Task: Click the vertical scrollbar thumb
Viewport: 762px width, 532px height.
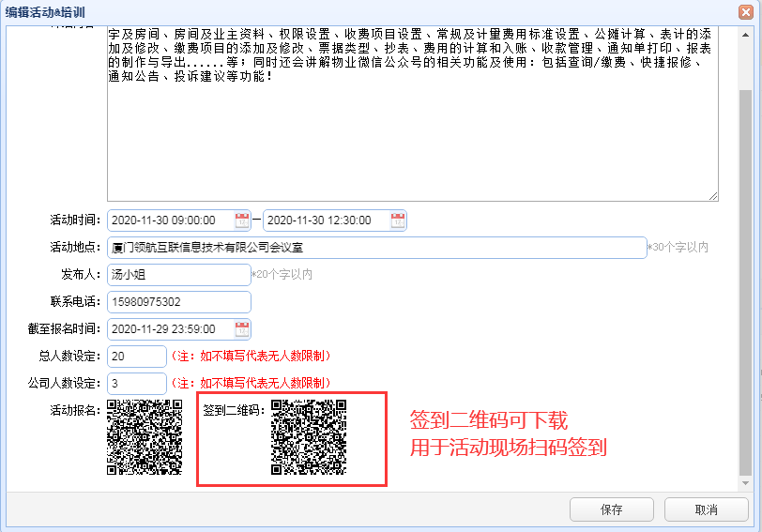Action: (x=745, y=281)
